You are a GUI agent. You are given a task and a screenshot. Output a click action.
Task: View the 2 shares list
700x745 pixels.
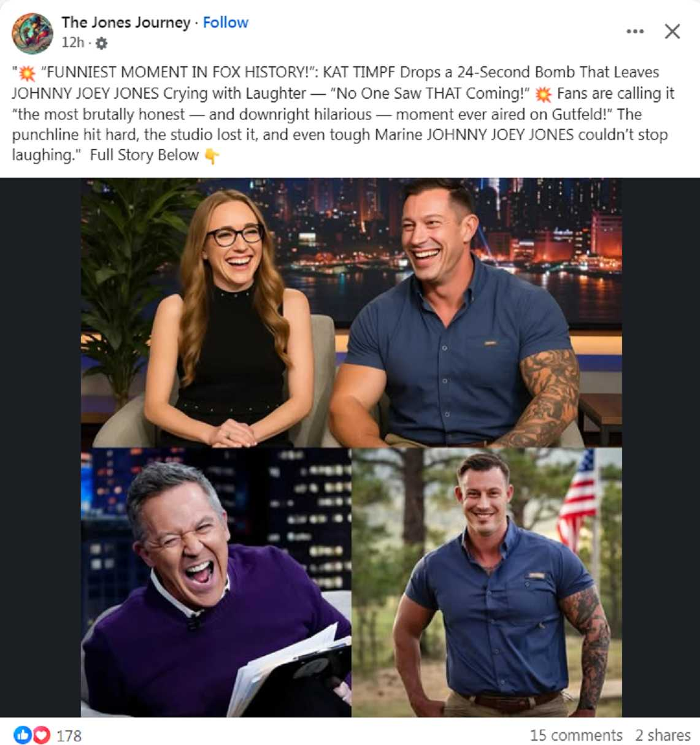[663, 735]
